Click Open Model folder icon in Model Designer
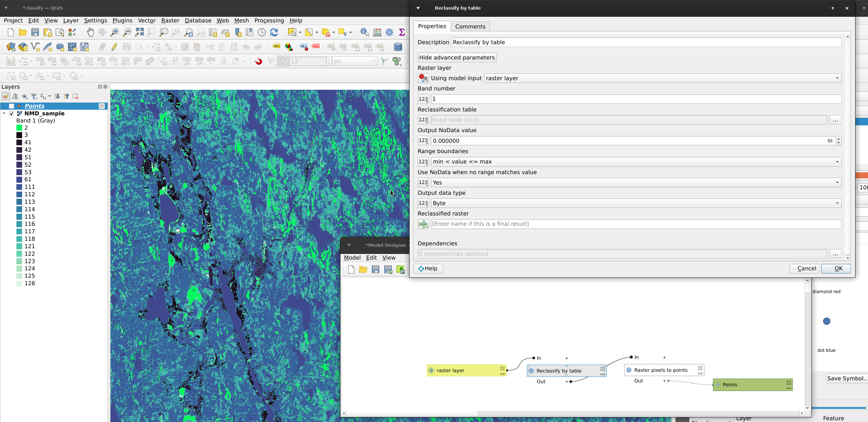Image resolution: width=868 pixels, height=422 pixels. (363, 269)
